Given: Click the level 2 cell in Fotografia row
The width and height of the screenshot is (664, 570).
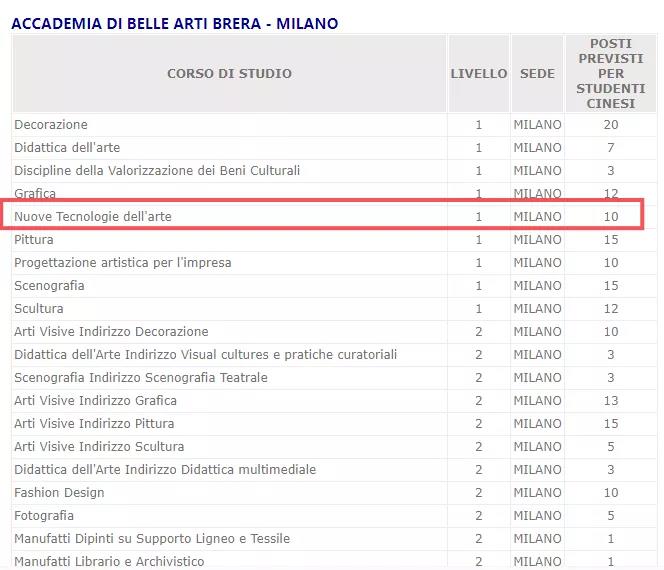Looking at the screenshot, I should (479, 515).
